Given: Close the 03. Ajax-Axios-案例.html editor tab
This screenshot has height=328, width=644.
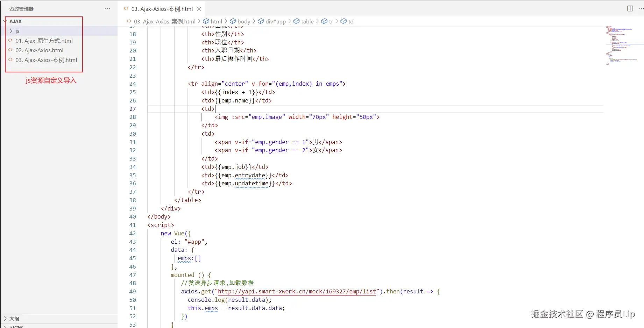Looking at the screenshot, I should click(x=199, y=9).
